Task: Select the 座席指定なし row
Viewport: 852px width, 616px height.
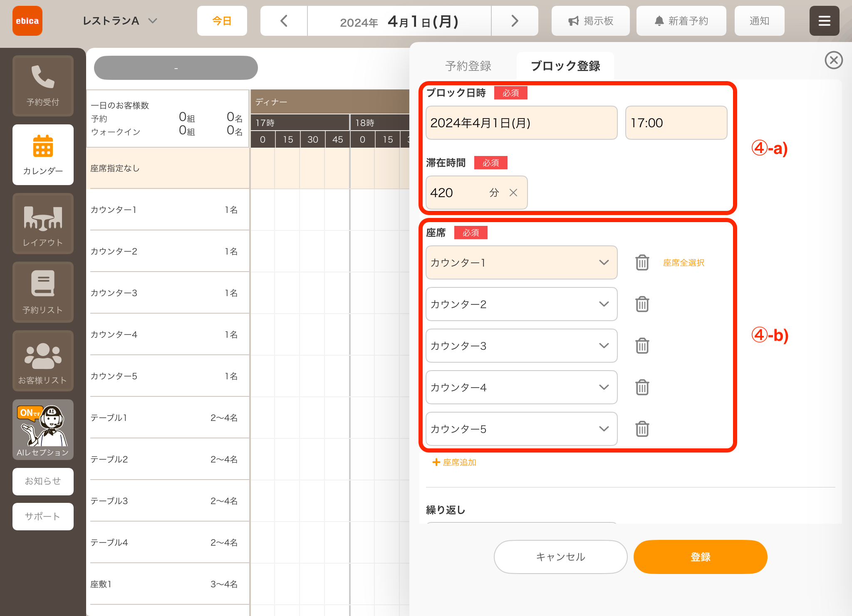Action: point(168,168)
